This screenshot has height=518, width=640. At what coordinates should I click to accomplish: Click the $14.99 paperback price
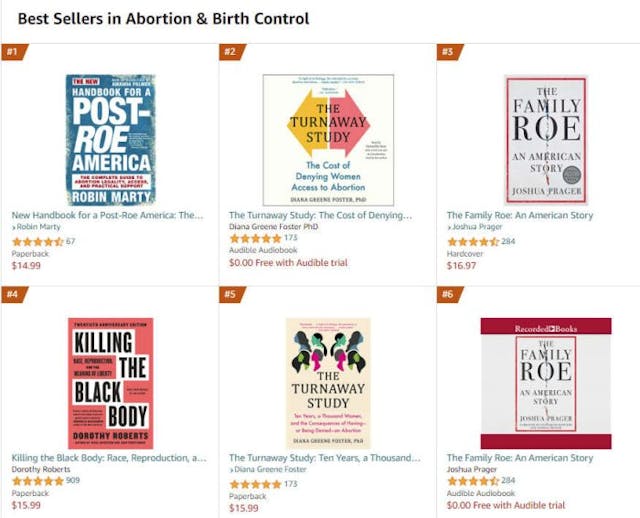coord(26,265)
